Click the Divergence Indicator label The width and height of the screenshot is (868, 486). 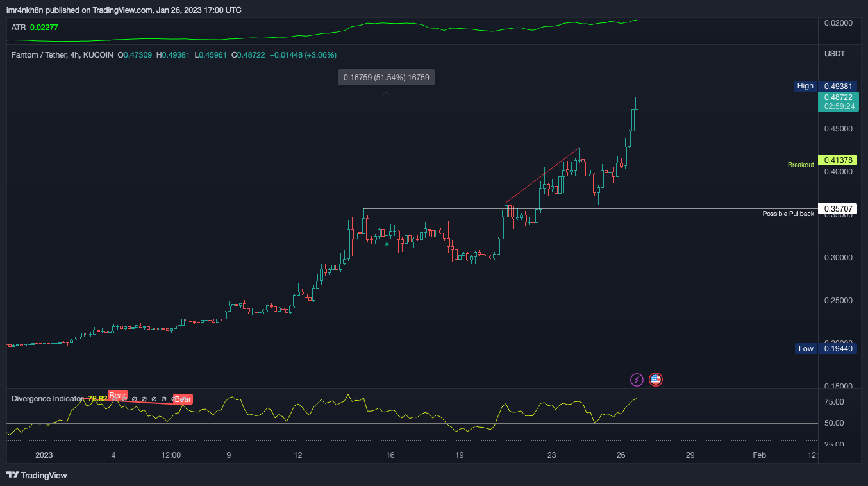(47, 399)
